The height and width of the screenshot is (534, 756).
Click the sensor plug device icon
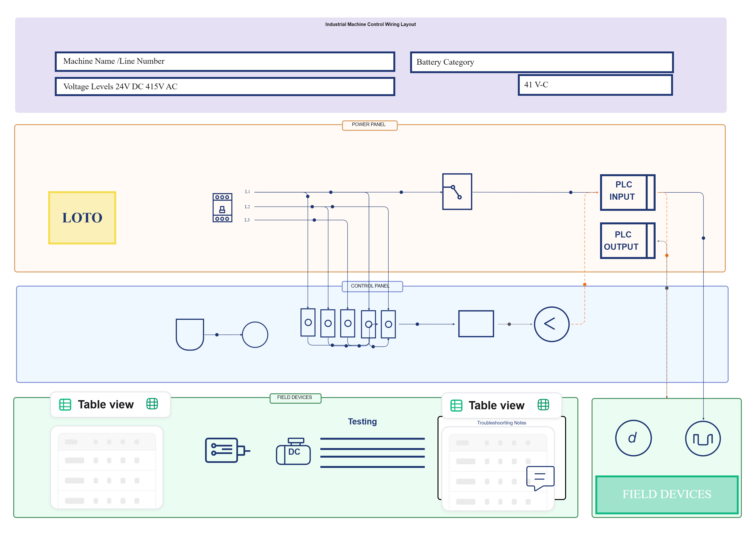[228, 450]
